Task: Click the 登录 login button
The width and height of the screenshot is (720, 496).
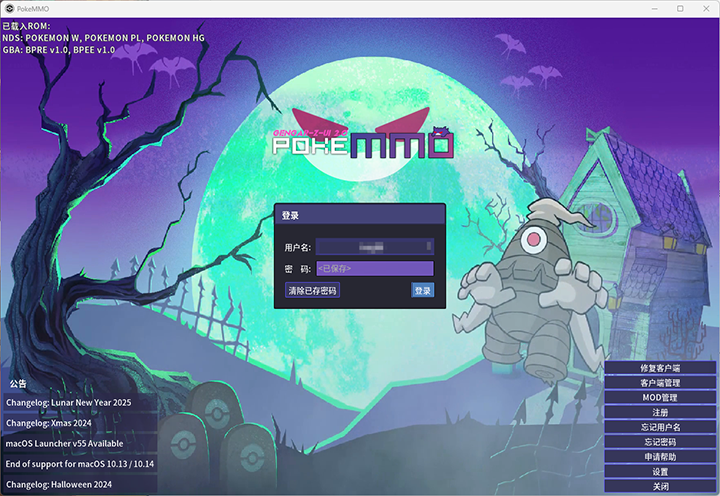Action: click(x=422, y=290)
